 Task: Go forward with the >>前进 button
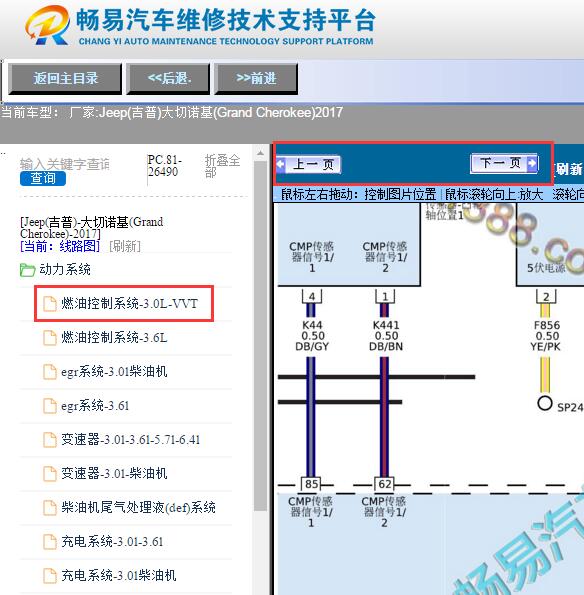pyautogui.click(x=256, y=79)
